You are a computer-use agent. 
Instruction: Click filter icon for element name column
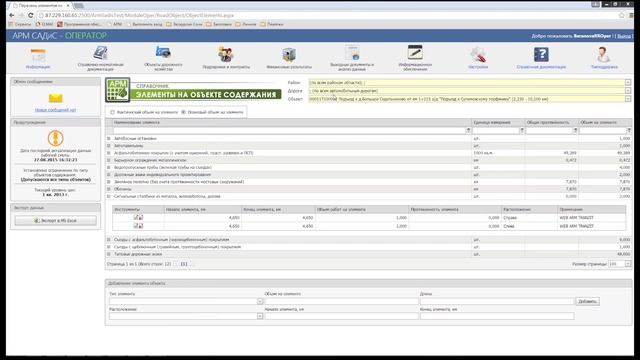tap(468, 130)
